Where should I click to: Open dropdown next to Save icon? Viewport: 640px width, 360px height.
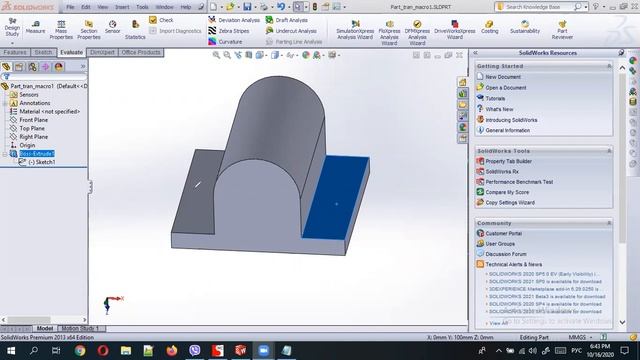(255, 7)
